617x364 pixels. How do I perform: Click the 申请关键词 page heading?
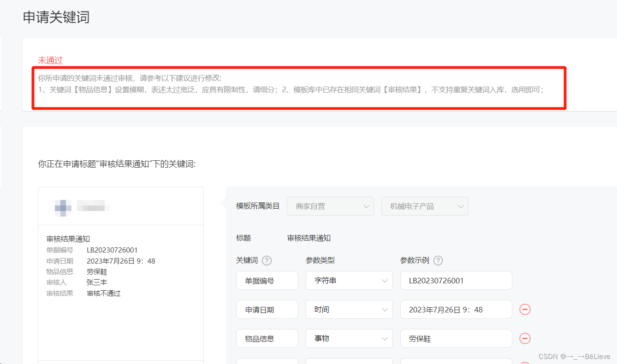click(x=56, y=18)
